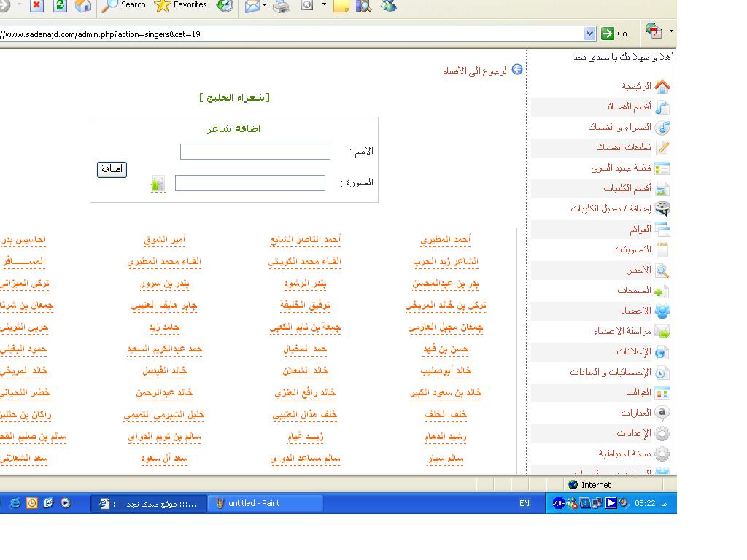This screenshot has height=560, width=747.
Task: Click the Print icon in browser toolbar
Action: coord(281,6)
